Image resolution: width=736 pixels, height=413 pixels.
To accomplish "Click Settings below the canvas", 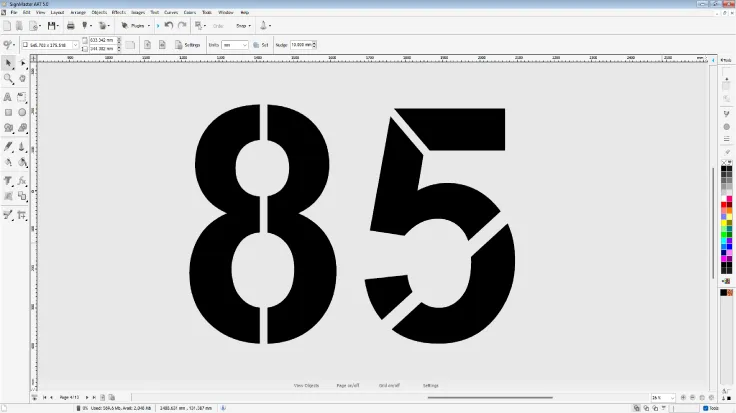I will coord(430,385).
